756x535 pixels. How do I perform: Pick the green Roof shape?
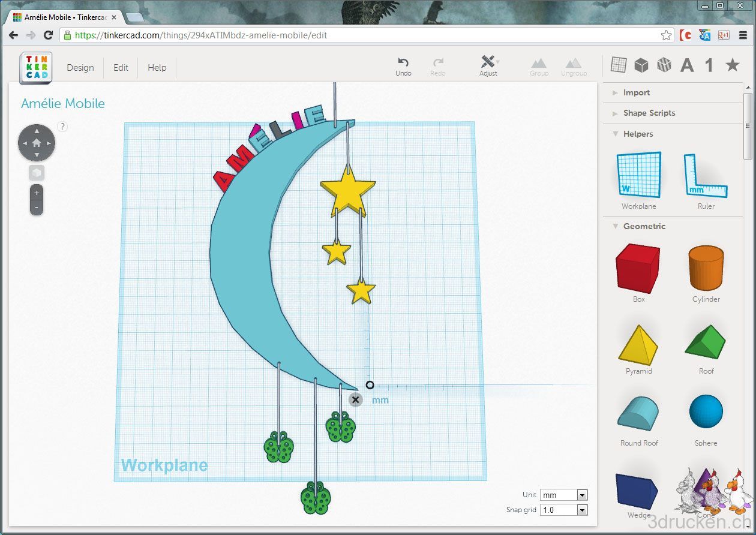click(706, 343)
